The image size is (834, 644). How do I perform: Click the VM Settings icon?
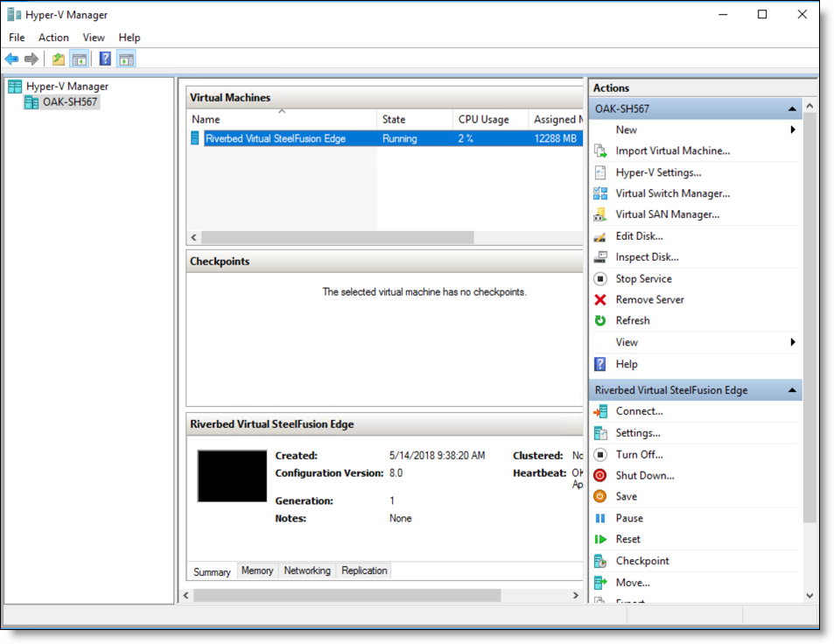pyautogui.click(x=600, y=433)
